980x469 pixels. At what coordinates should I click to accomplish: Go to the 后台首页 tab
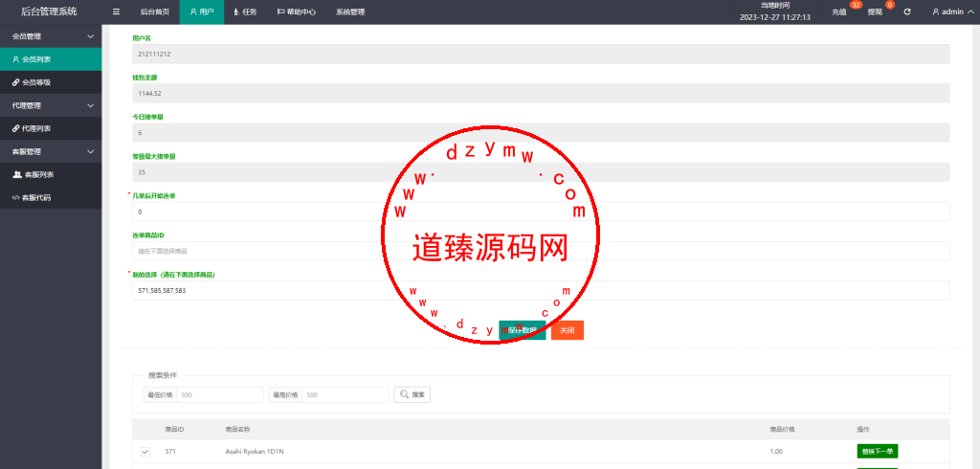click(155, 11)
